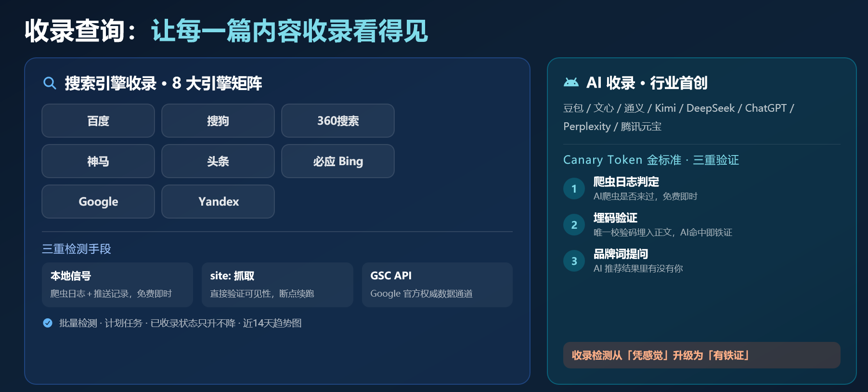This screenshot has height=392, width=868.
Task: Pick the 360搜索 engine button
Action: coord(338,121)
